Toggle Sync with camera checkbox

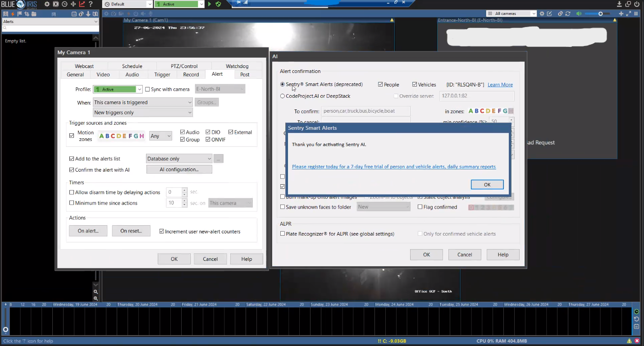click(147, 89)
